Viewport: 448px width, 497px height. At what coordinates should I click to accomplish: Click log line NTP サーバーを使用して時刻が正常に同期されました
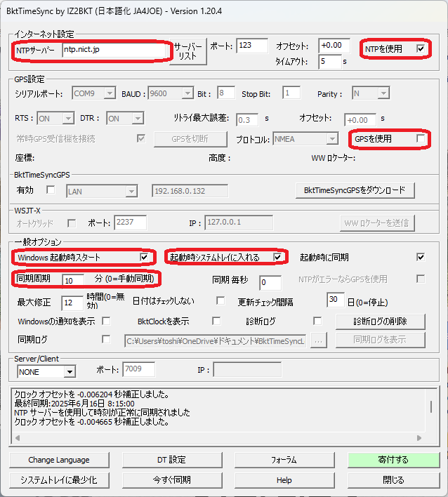coord(102,412)
